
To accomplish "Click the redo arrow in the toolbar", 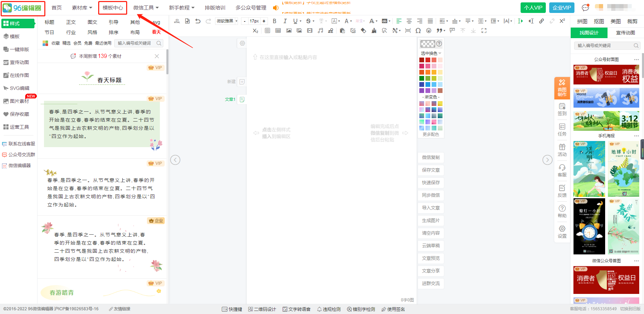I will click(x=208, y=21).
